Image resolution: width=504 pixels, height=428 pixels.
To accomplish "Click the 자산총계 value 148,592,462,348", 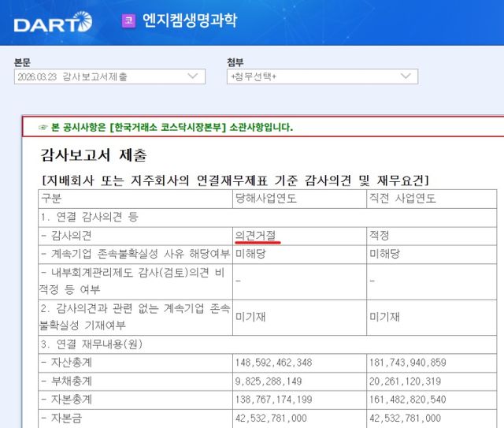I will click(x=273, y=363).
